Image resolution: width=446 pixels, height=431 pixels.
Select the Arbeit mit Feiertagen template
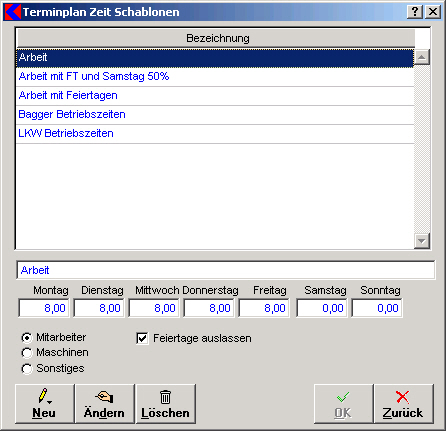point(215,96)
